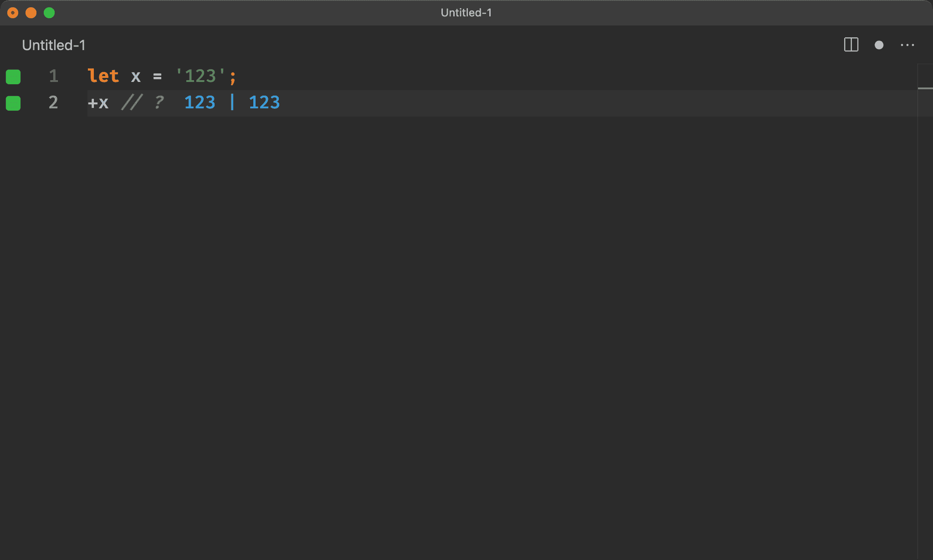The width and height of the screenshot is (933, 560).
Task: Click the split editor icon
Action: [x=851, y=45]
